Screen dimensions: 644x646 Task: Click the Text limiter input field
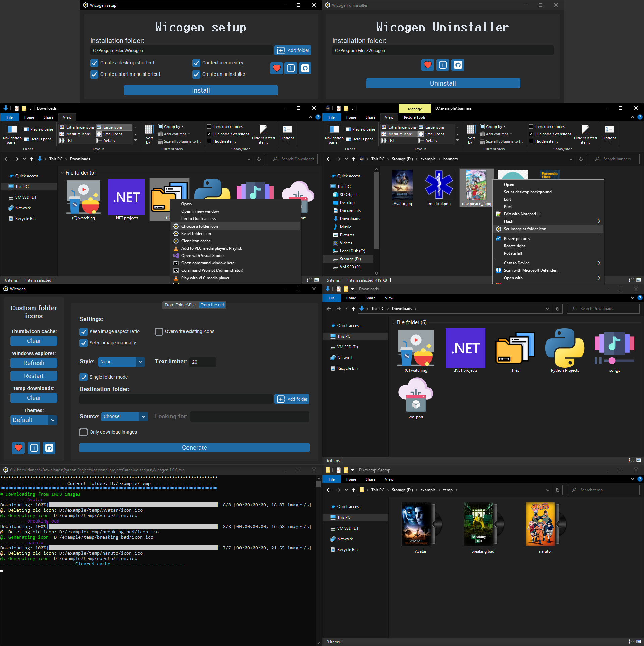203,362
